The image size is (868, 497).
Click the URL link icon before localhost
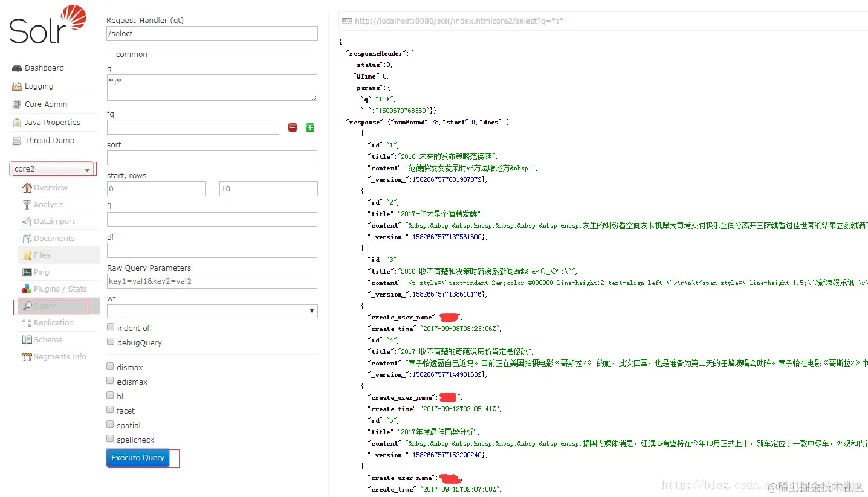coord(347,21)
